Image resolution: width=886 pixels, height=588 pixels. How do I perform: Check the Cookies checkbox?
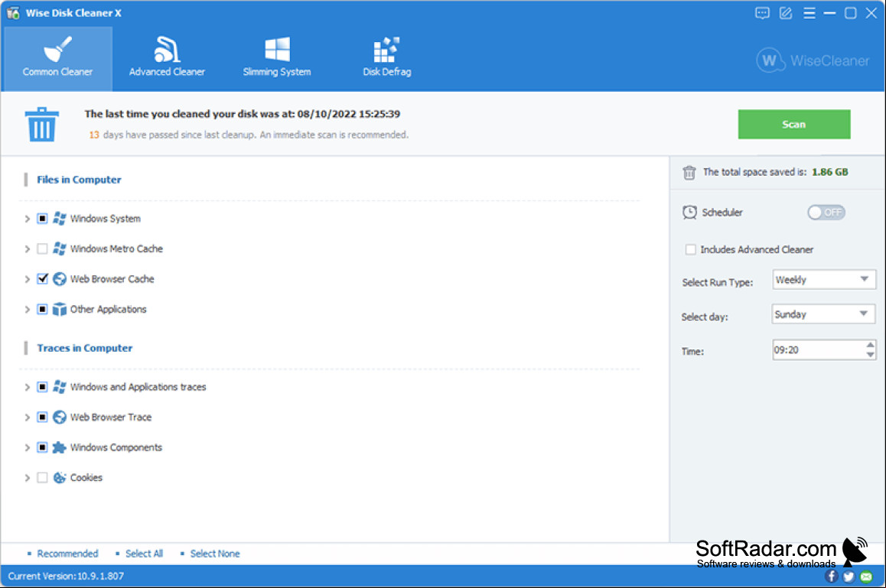pos(42,478)
